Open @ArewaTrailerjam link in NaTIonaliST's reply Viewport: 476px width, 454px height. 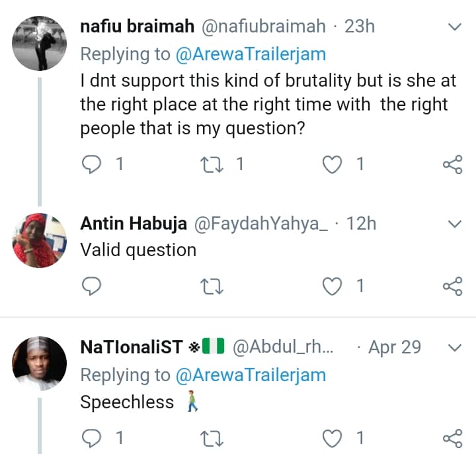pos(251,375)
